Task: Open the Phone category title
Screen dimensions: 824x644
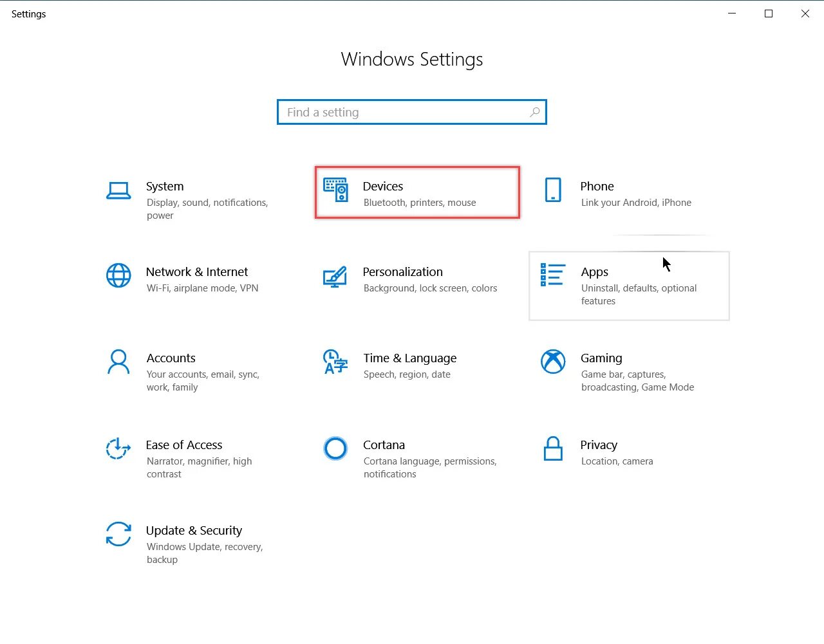Action: click(x=597, y=186)
